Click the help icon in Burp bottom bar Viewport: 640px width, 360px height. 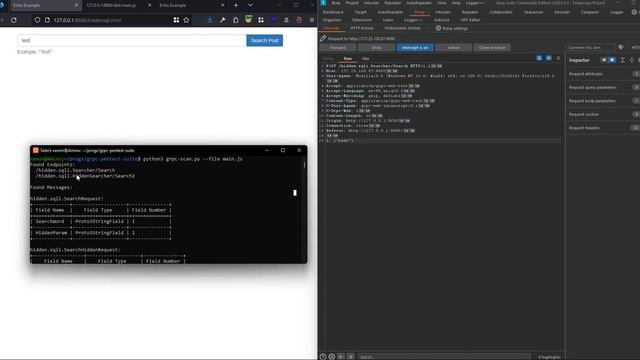(x=323, y=357)
